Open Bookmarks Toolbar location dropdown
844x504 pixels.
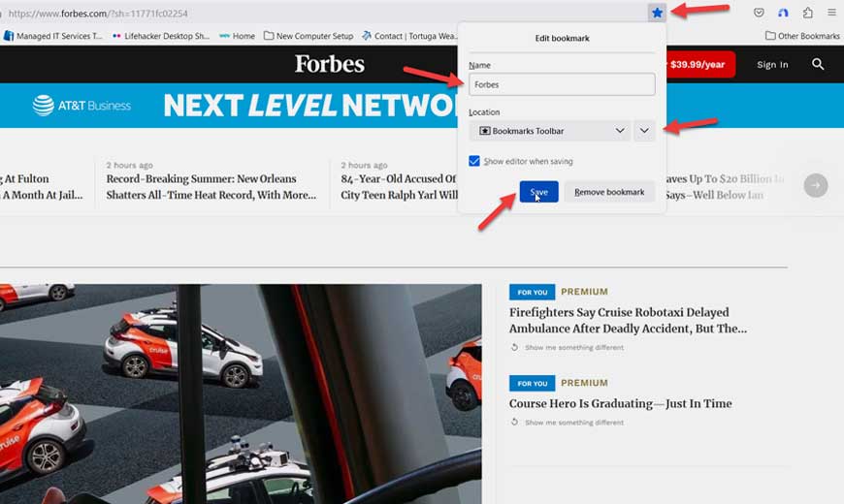[x=549, y=131]
